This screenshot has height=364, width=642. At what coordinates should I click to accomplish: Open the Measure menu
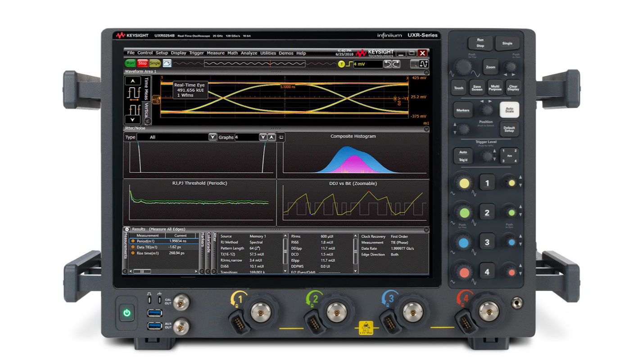point(216,53)
